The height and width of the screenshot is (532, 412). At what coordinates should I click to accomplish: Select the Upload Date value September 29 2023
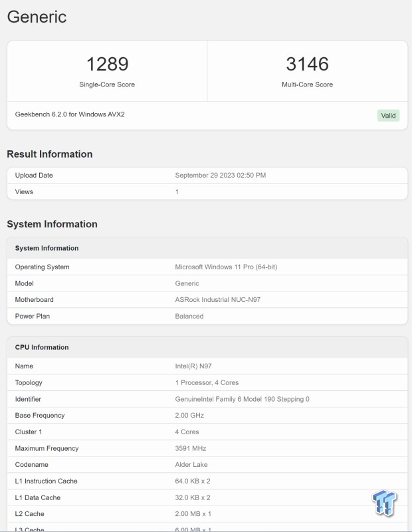221,176
